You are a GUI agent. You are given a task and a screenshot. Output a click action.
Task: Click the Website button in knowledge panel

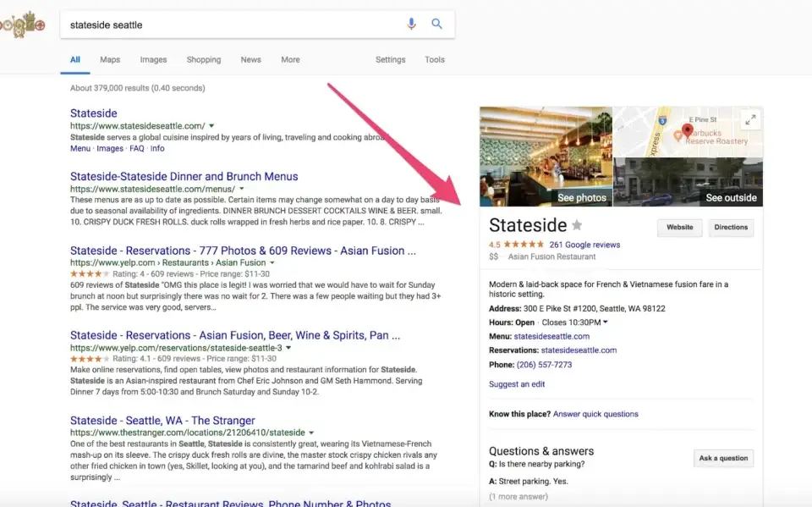click(x=679, y=228)
